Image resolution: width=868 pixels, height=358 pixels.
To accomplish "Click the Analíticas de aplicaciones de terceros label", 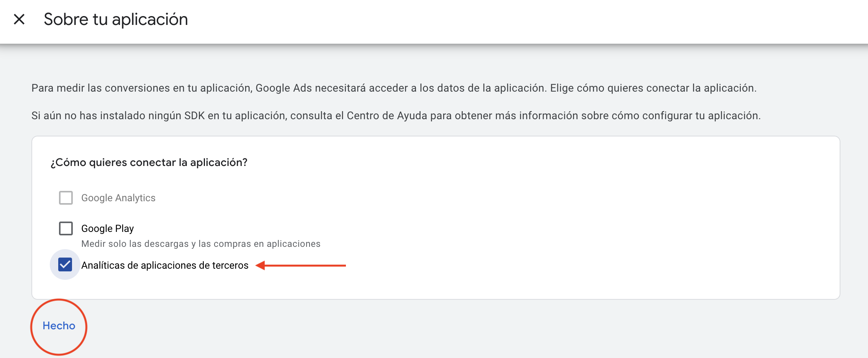I will click(x=165, y=265).
